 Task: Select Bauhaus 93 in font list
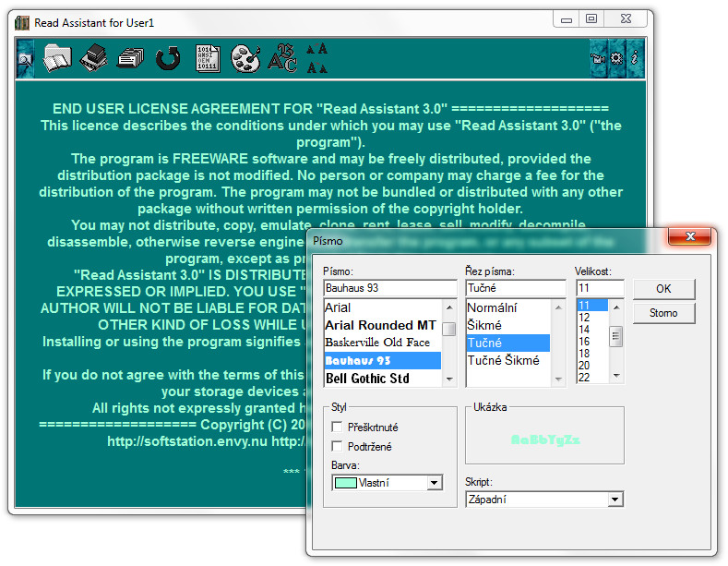[382, 361]
